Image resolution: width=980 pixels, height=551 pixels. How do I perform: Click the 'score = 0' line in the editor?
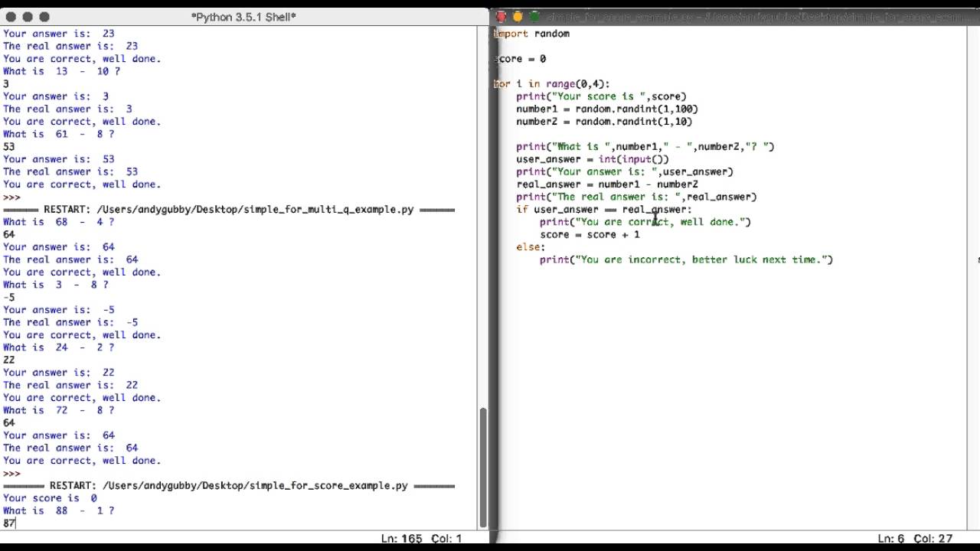pos(520,59)
